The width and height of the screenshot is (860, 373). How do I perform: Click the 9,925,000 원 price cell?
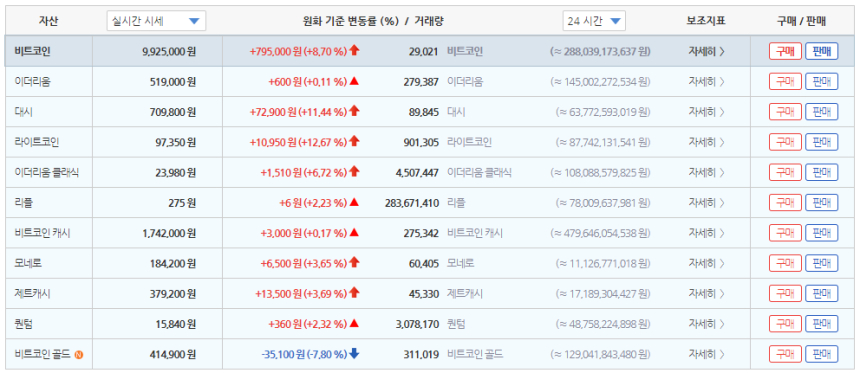coord(168,52)
